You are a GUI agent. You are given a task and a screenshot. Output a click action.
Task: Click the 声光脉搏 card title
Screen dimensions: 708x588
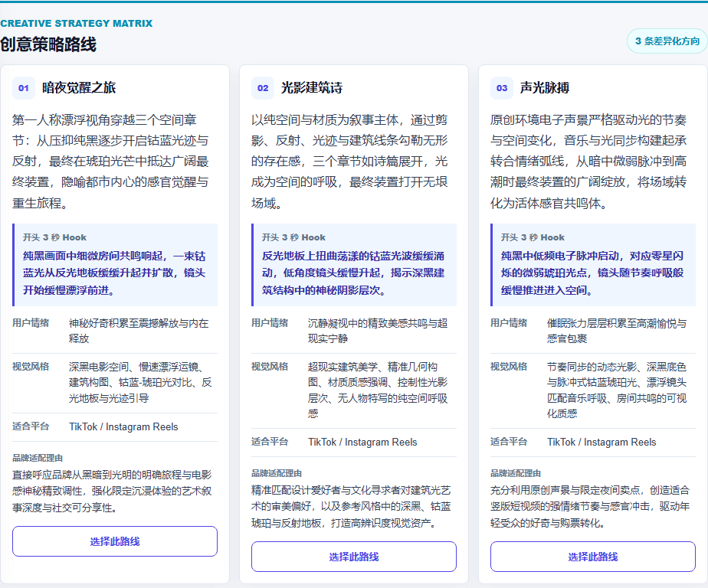[x=545, y=87]
